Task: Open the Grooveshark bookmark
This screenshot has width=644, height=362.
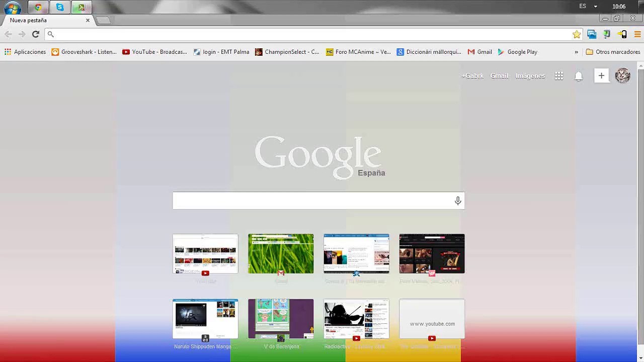Action: (84, 52)
